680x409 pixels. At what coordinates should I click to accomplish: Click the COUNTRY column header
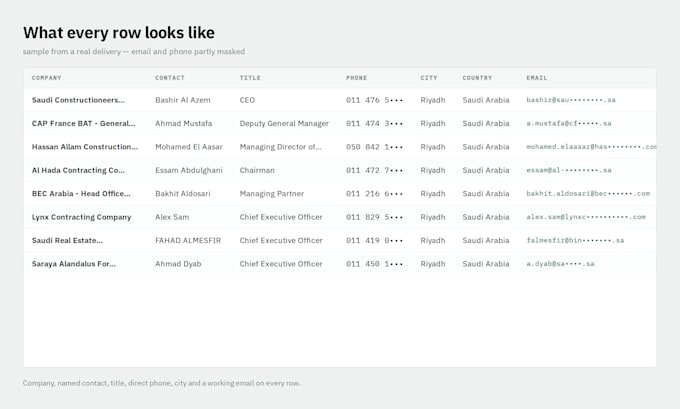pos(477,78)
